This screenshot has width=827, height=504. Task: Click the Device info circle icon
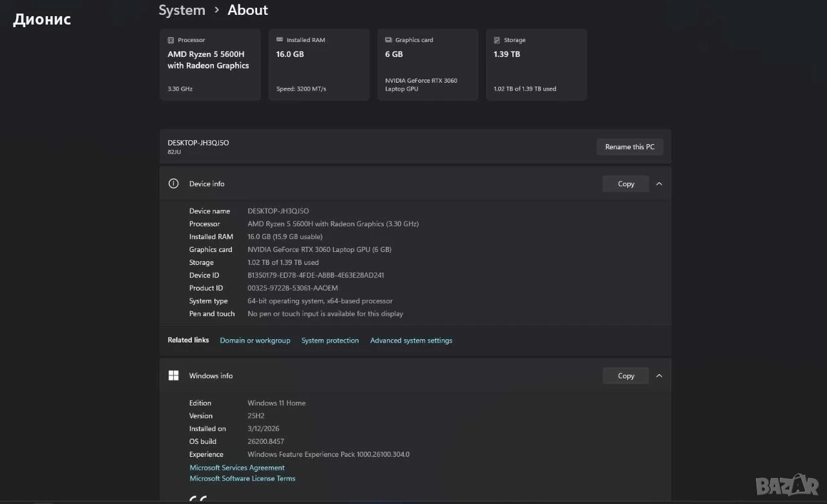pyautogui.click(x=173, y=184)
